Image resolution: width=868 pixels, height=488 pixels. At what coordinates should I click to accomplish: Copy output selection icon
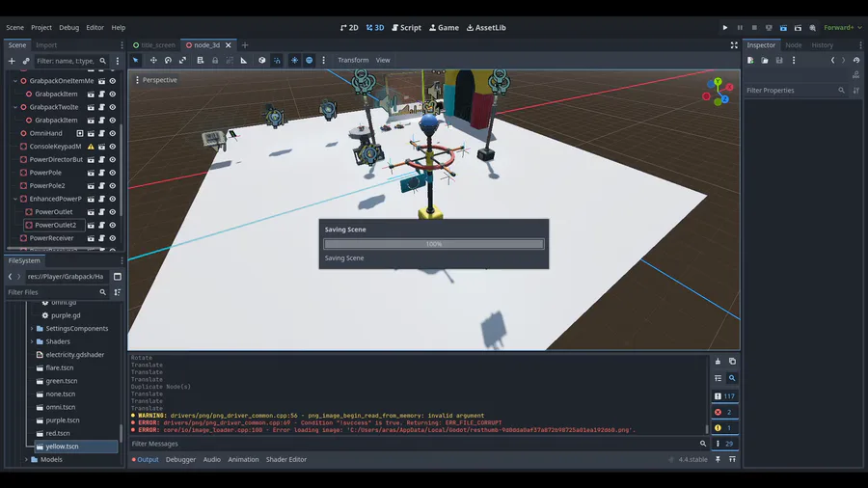732,362
